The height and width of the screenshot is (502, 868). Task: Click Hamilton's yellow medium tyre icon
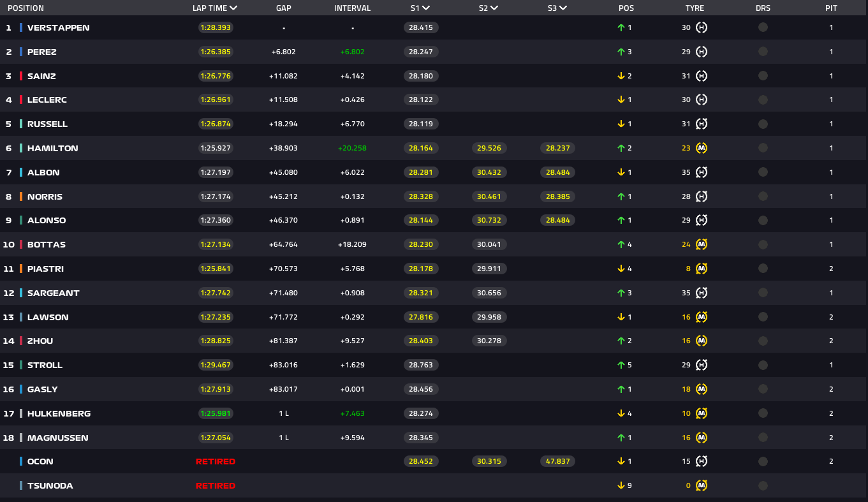coord(702,148)
